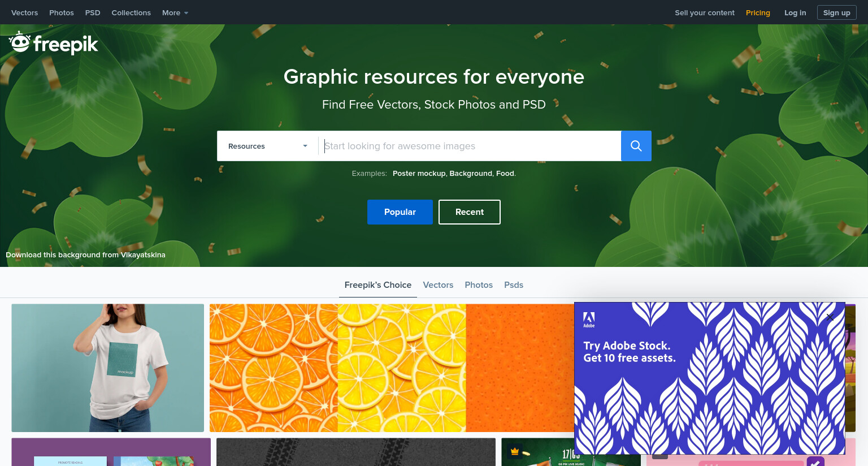Close the Adobe Stock ad popup

click(x=830, y=317)
